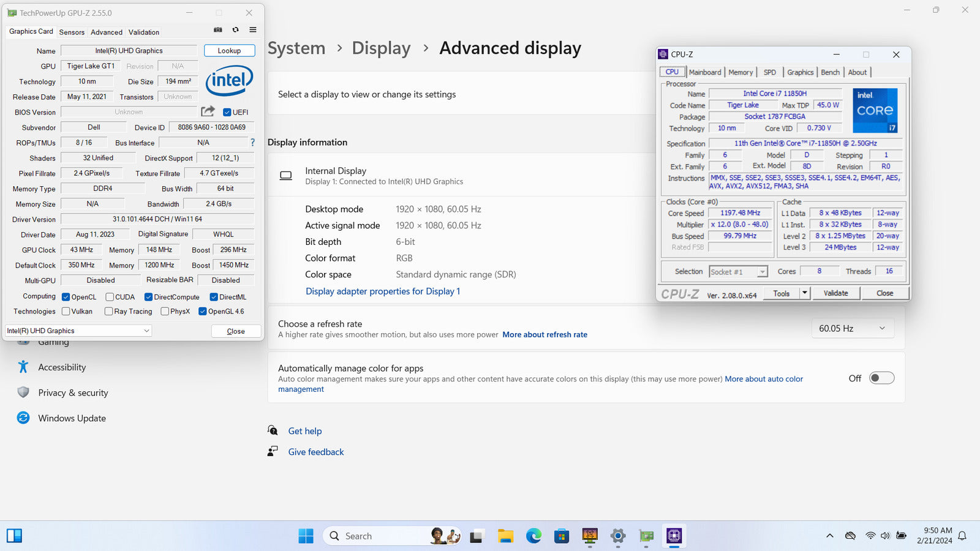Screen dimensions: 980x551
Task: Click the CPU-Z title bar icon
Action: [x=663, y=54]
